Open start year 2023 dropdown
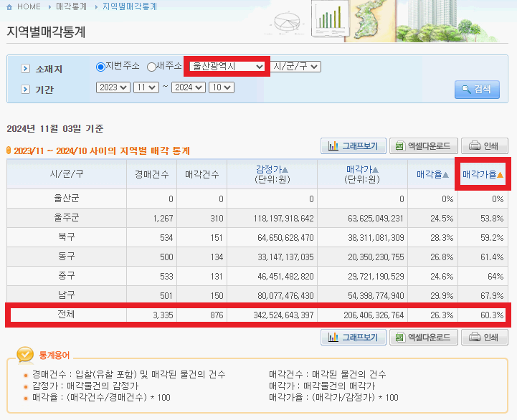The image size is (517, 420). [113, 87]
